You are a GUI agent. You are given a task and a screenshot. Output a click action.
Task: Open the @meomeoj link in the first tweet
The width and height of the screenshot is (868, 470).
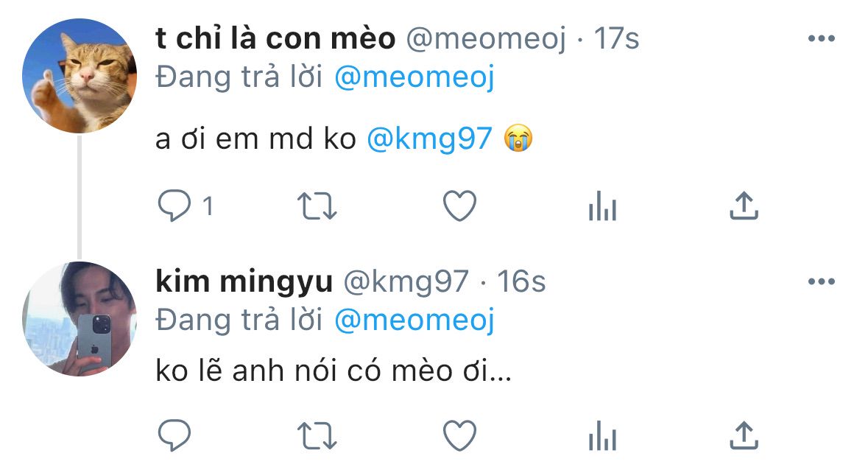click(414, 77)
